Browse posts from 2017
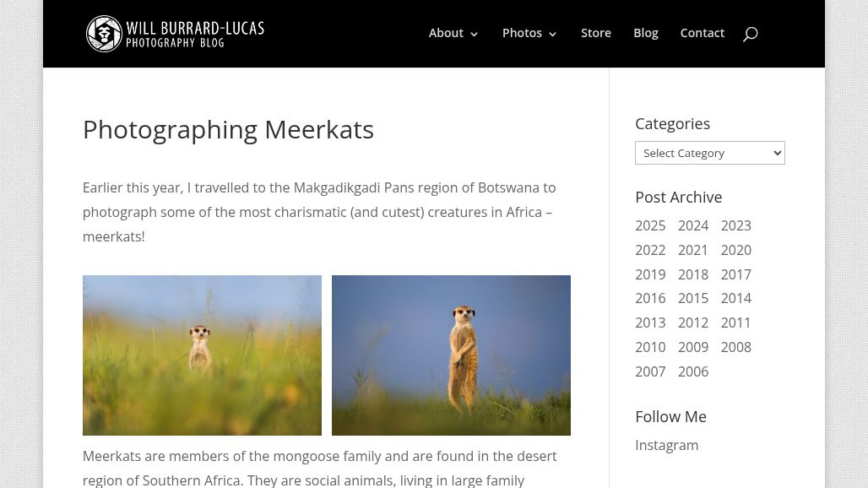Viewport: 868px width, 488px height. coord(735,274)
